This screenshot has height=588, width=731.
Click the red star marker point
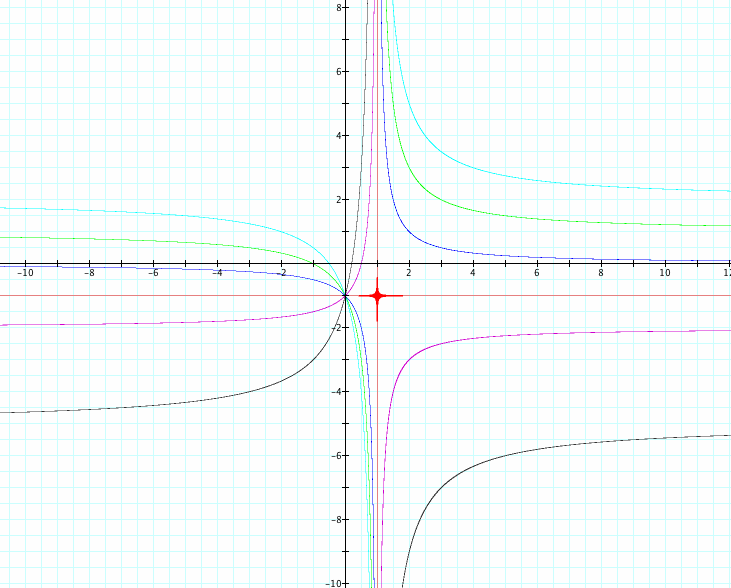377,296
